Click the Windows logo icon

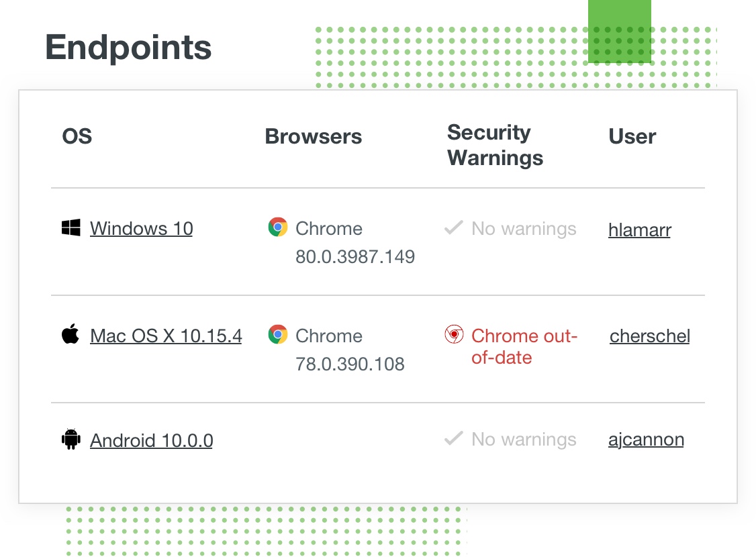click(x=70, y=228)
